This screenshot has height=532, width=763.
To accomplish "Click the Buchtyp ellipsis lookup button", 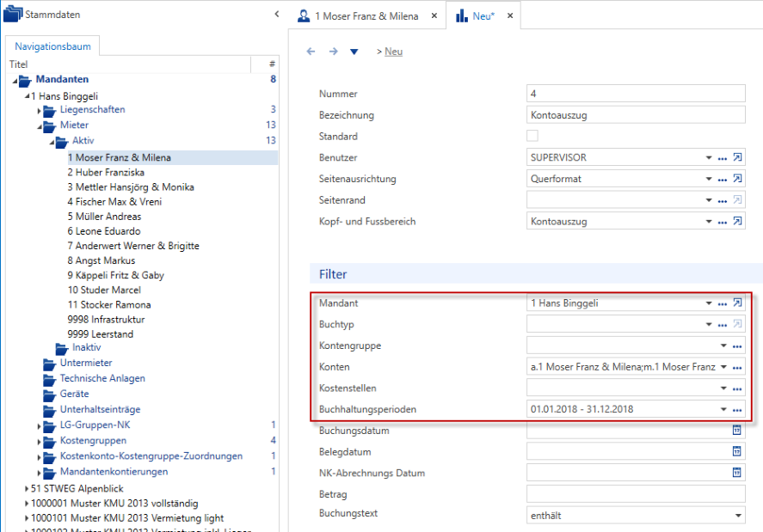I will tap(723, 325).
